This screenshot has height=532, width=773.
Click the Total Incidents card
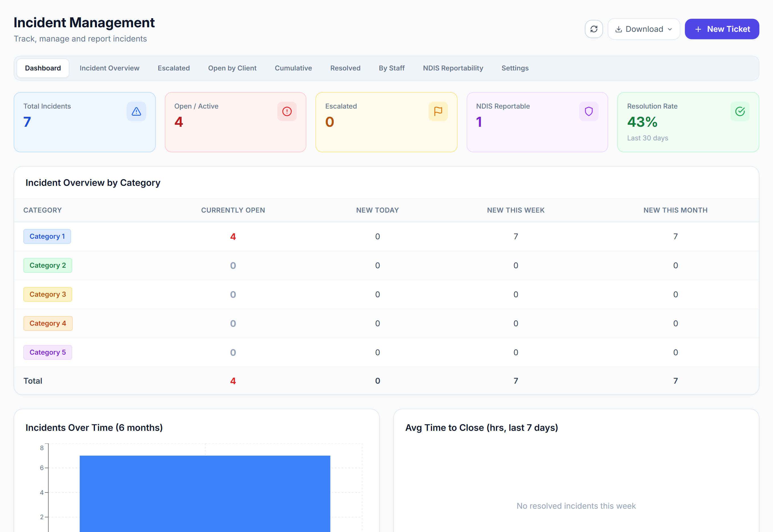click(85, 122)
